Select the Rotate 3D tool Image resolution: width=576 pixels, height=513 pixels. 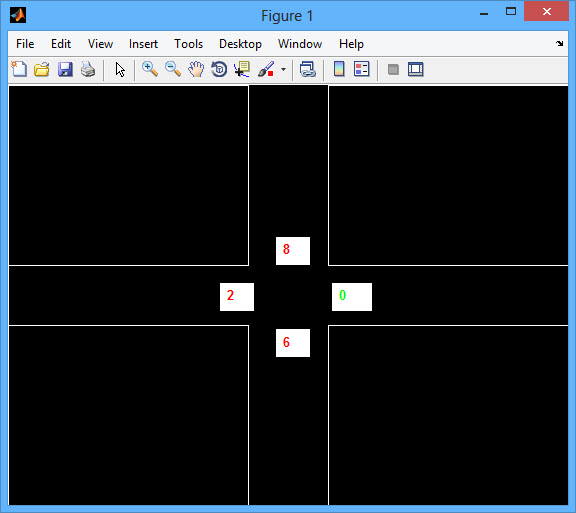pos(219,69)
